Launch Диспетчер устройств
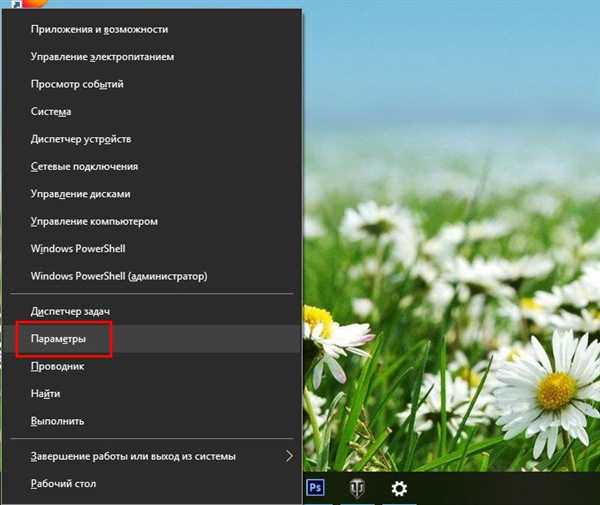Image resolution: width=600 pixels, height=505 pixels. tap(152, 139)
